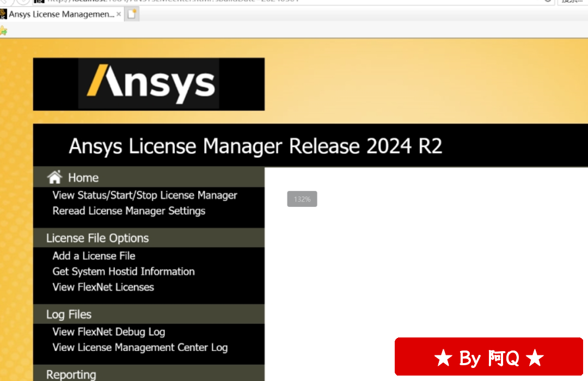Open View FlexNet Debug Log

tap(109, 332)
